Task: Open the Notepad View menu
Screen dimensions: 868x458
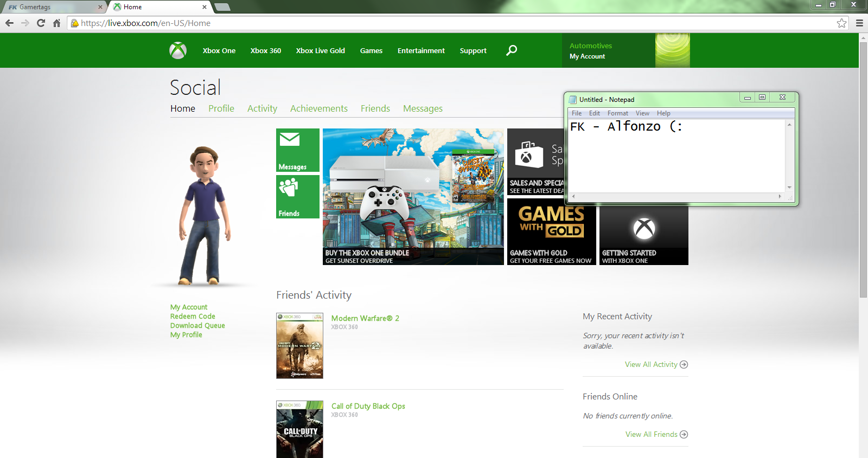Action: (642, 113)
